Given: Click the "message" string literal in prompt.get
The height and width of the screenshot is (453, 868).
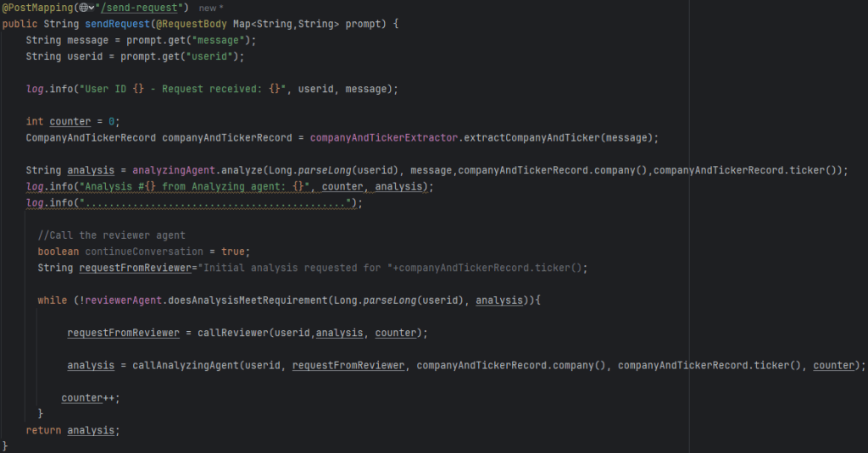Looking at the screenshot, I should 224,40.
